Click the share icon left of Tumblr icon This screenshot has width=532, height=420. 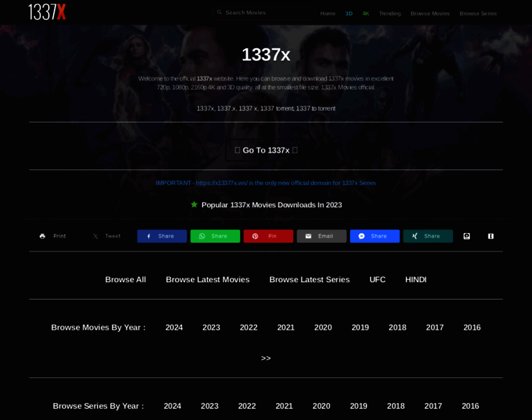tap(467, 236)
